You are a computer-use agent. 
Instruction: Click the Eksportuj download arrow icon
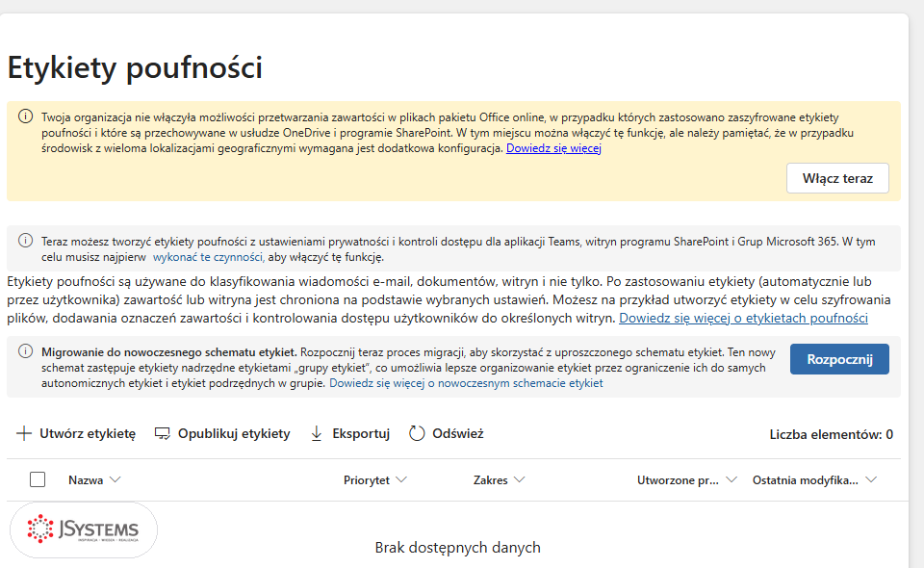point(317,433)
